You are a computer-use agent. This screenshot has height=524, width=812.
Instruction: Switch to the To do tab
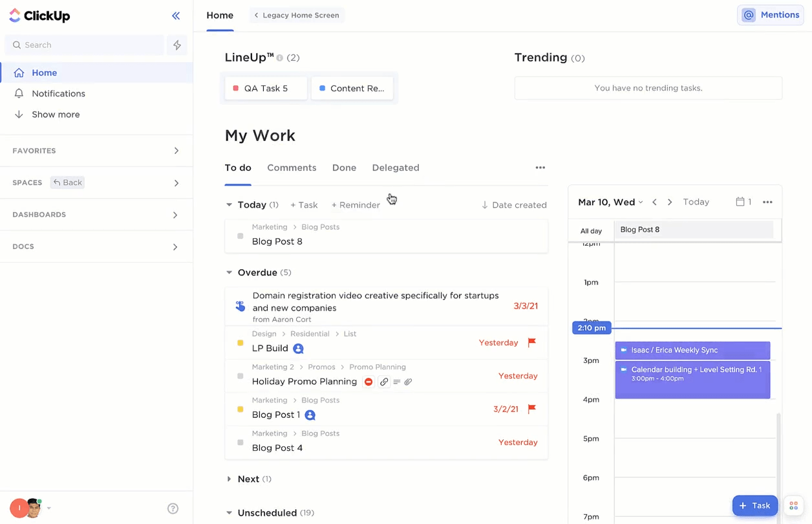238,168
